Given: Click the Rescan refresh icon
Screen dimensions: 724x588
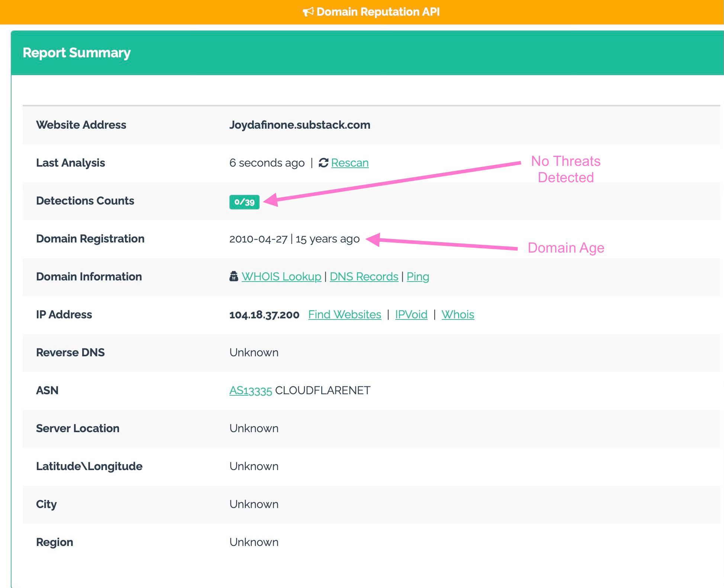Looking at the screenshot, I should tap(324, 163).
